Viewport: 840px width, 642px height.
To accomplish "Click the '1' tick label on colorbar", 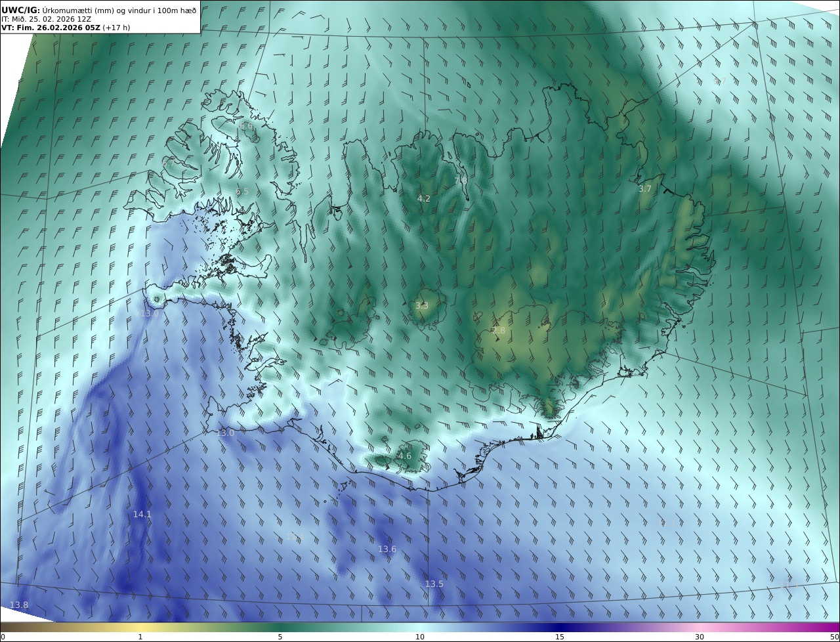I will (140, 637).
